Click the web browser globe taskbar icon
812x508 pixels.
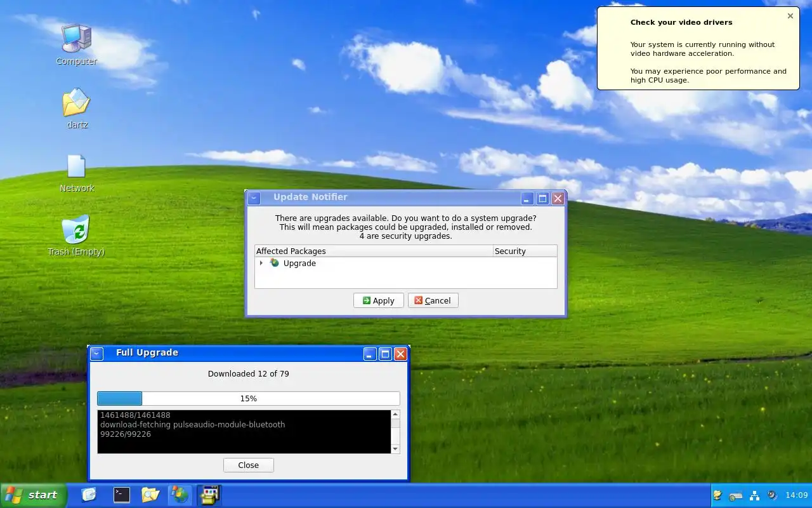180,495
